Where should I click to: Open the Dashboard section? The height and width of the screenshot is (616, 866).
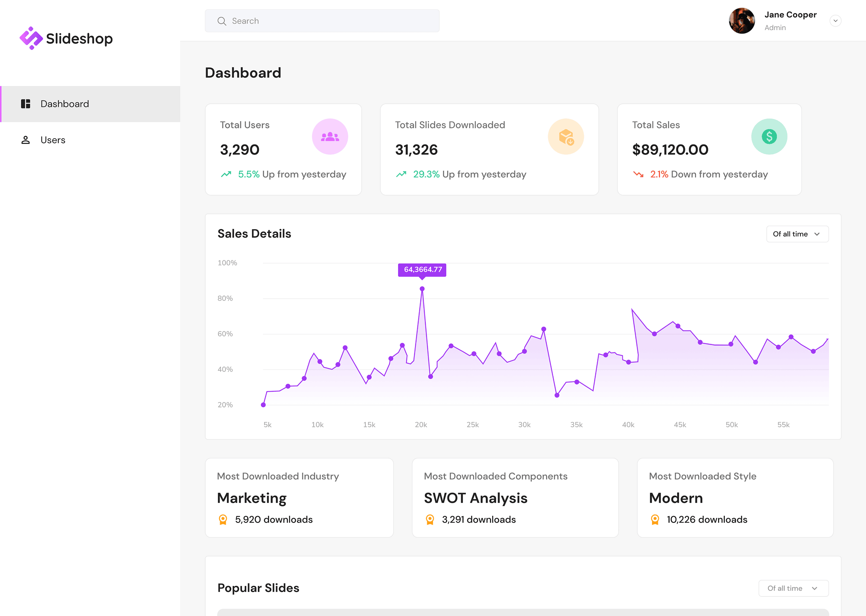(x=65, y=104)
